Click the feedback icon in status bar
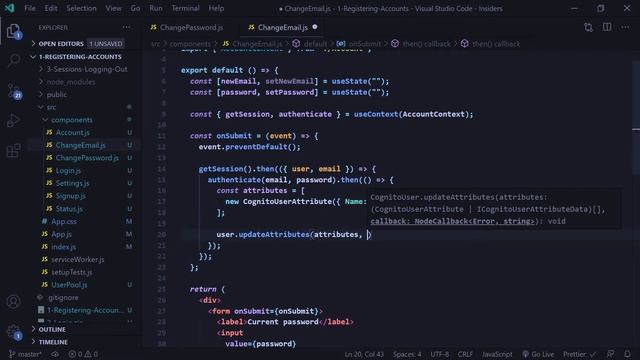Screen dimensions: 640x360 click(610, 354)
